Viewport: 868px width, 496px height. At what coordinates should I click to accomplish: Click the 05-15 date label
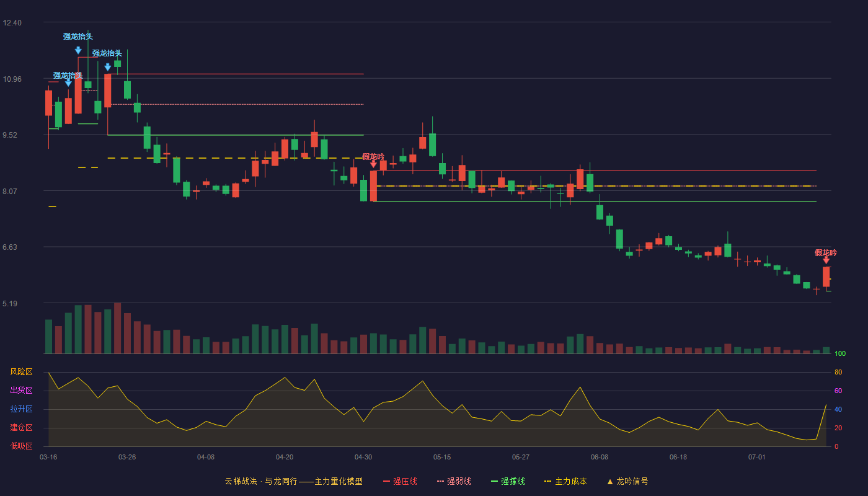coord(442,457)
